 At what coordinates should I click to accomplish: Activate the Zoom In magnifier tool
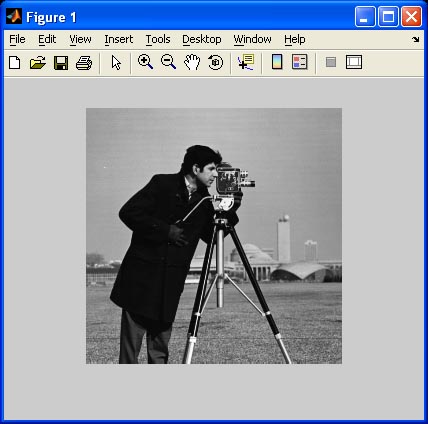[145, 62]
